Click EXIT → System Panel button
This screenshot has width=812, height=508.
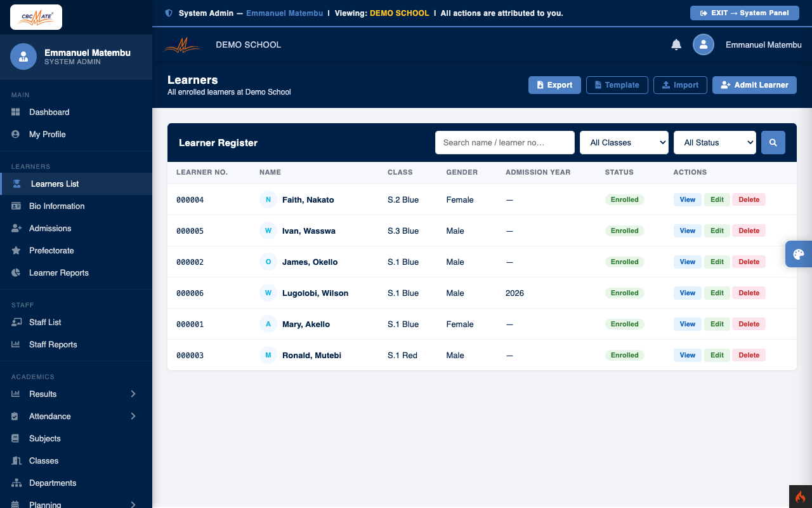tap(745, 13)
